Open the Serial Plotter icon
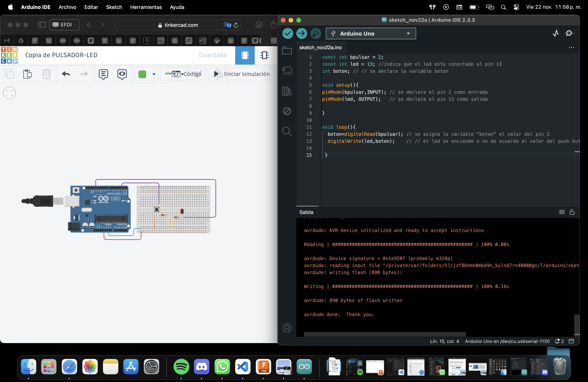 tap(556, 33)
